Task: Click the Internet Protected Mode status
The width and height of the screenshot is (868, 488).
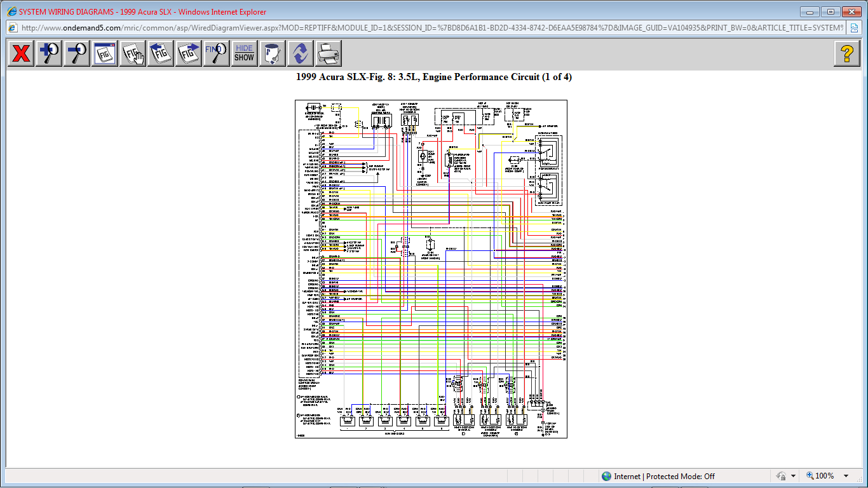Action: [x=658, y=476]
